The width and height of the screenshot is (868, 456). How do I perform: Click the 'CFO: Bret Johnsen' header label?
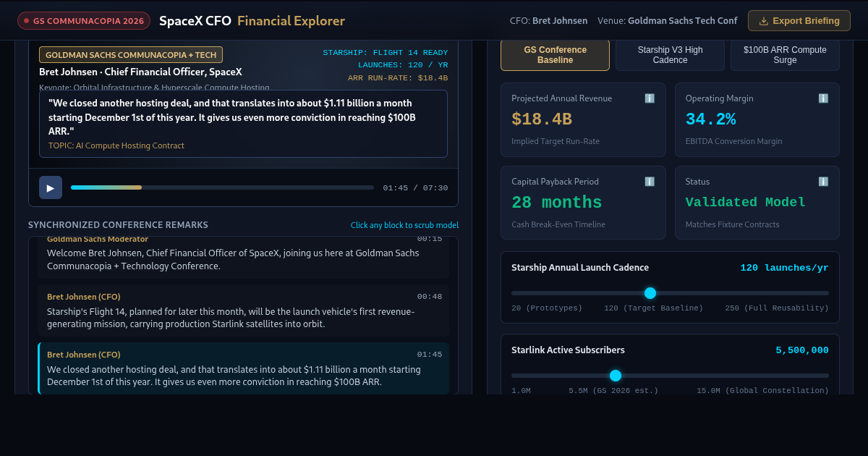point(548,21)
